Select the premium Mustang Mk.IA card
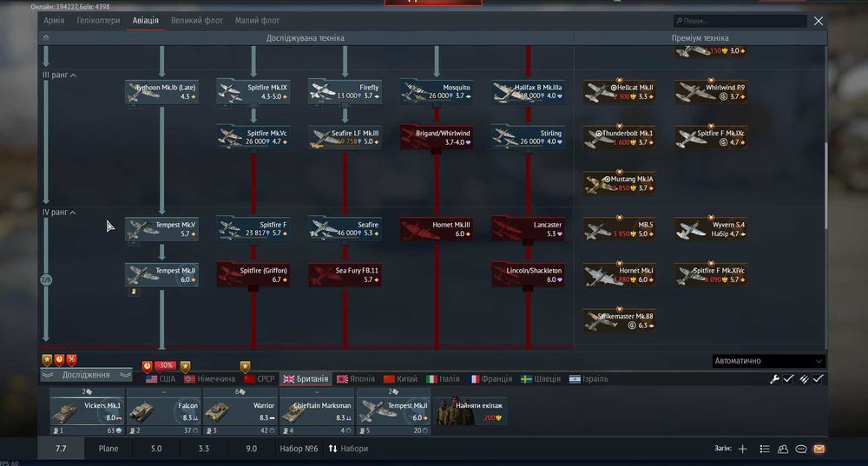 pyautogui.click(x=620, y=183)
